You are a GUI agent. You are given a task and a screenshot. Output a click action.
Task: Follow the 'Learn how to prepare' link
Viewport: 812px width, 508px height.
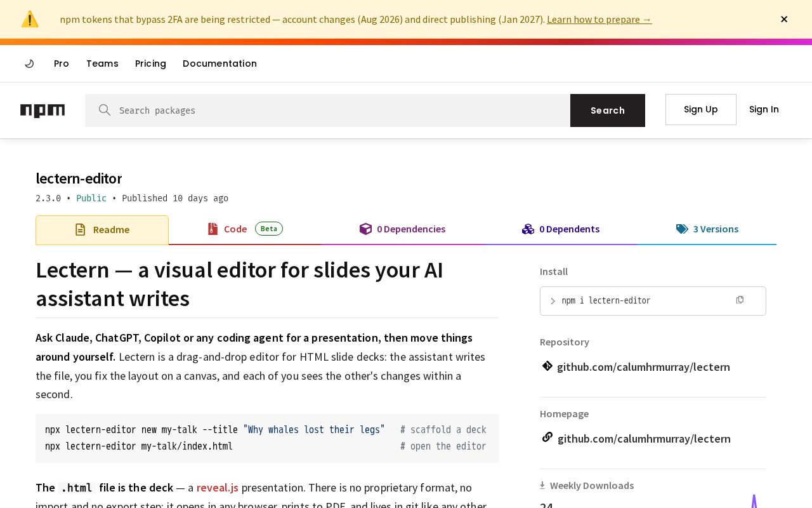[599, 19]
